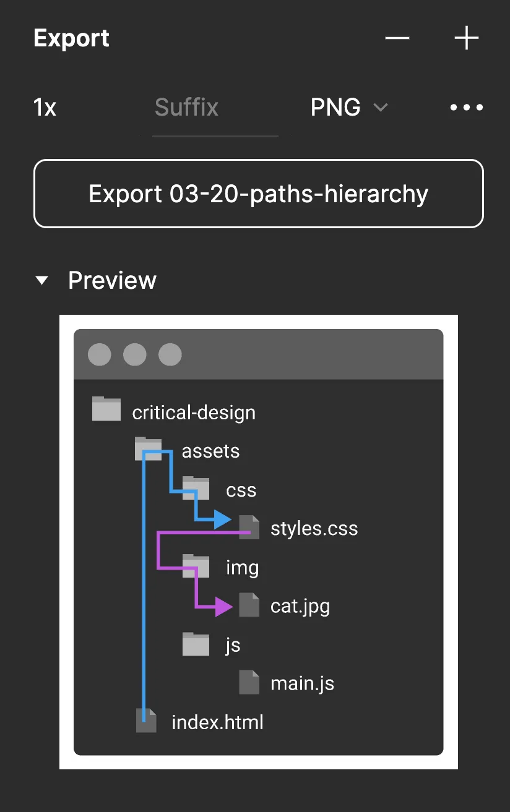
Task: Select the styles.css file icon
Action: click(249, 526)
